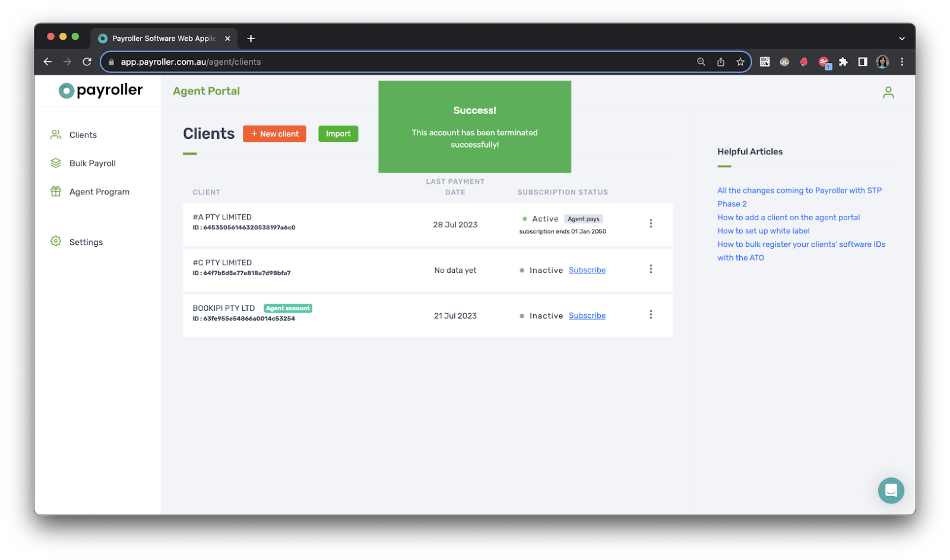Close the Payroller browser tab
Screen dimensions: 950x560
227,39
